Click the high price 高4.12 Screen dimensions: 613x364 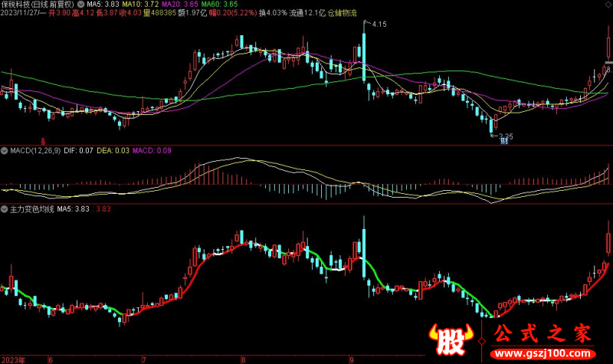tap(84, 13)
